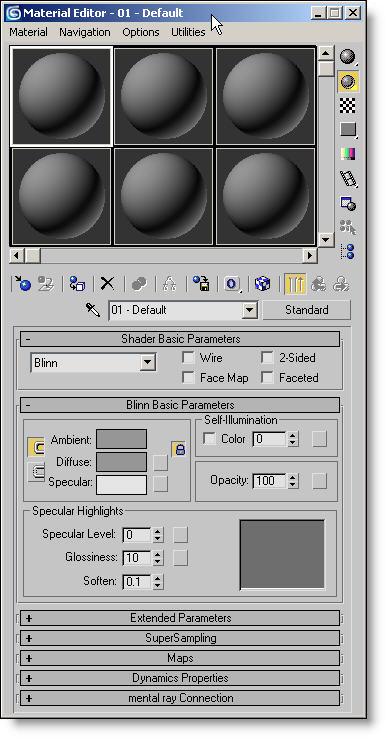The width and height of the screenshot is (388, 740).
Task: Expand the Extended Parameters rollout
Action: pos(180,618)
